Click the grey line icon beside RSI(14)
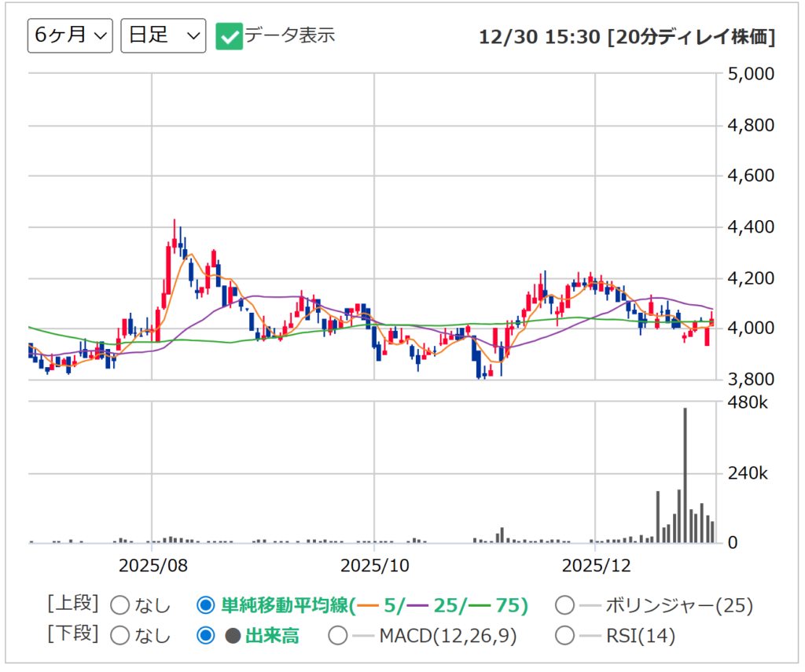The height and width of the screenshot is (672, 805). click(x=590, y=637)
